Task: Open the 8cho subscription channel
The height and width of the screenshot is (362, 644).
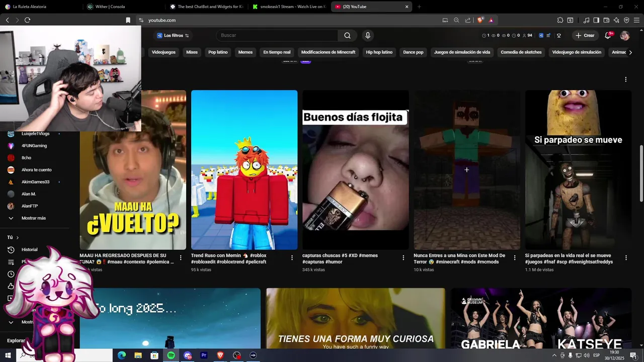Action: (x=25, y=158)
